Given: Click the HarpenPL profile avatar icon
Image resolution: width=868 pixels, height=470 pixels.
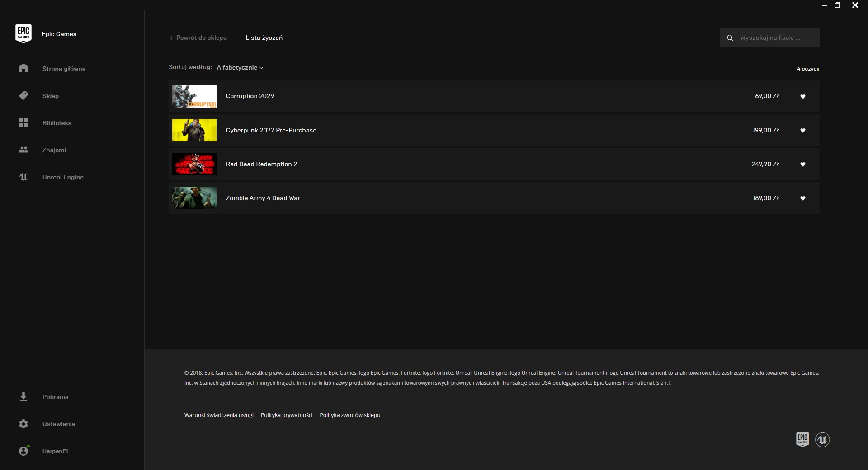Looking at the screenshot, I should point(24,451).
